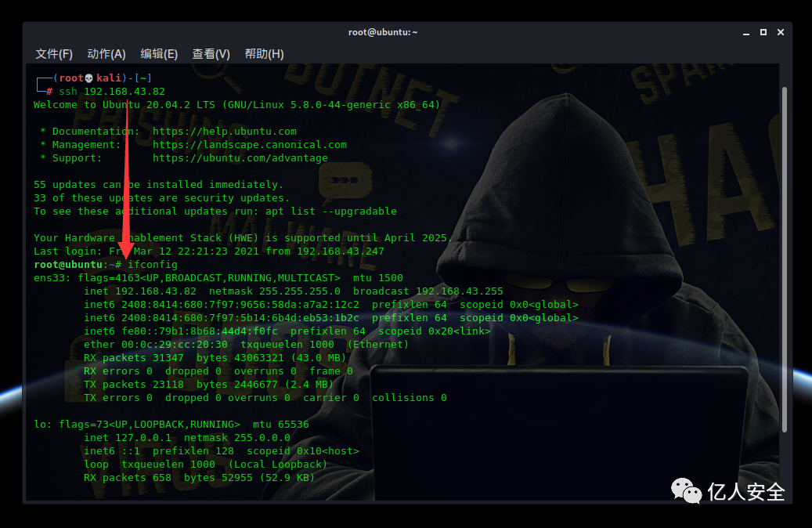Click inet6 'fe80::79b1:8b68:44d4:f0fc' address
812x528 pixels.
200,331
